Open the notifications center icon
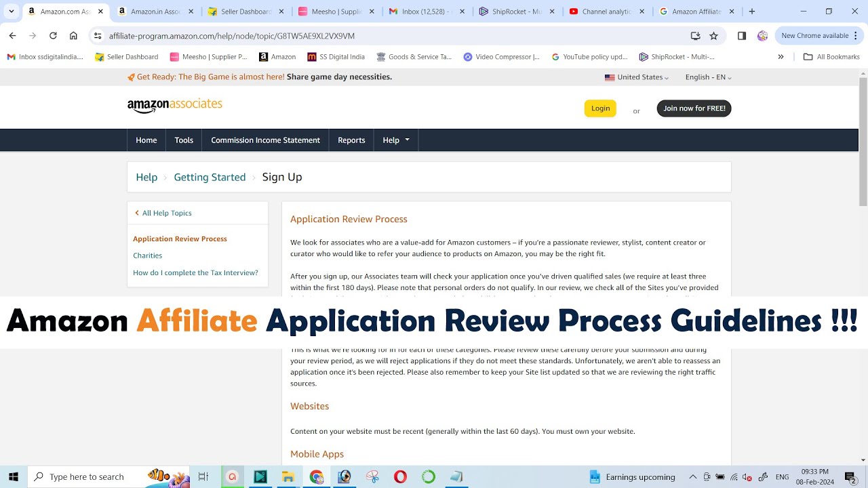 coord(850,476)
